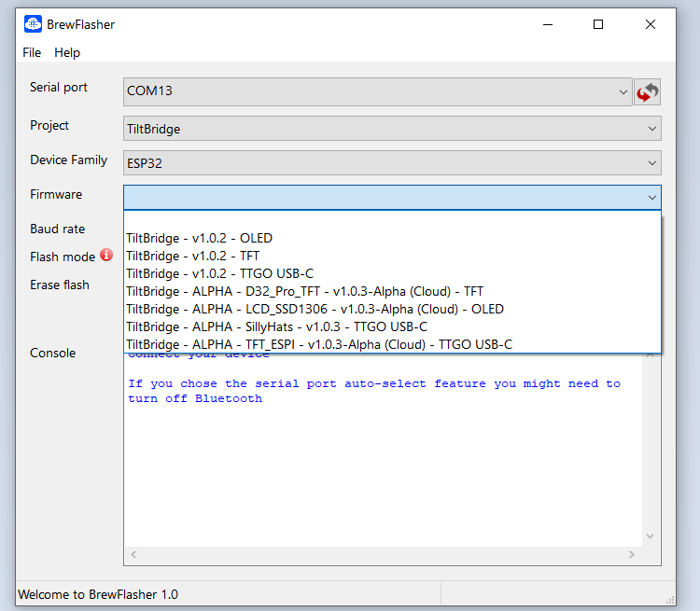This screenshot has height=611, width=700.
Task: Minimize the BrewFlasher window
Action: click(548, 24)
